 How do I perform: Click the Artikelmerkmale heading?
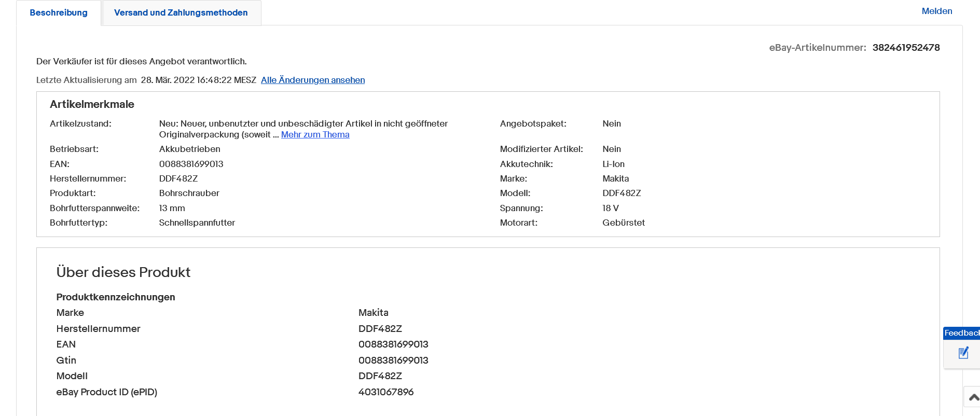92,104
